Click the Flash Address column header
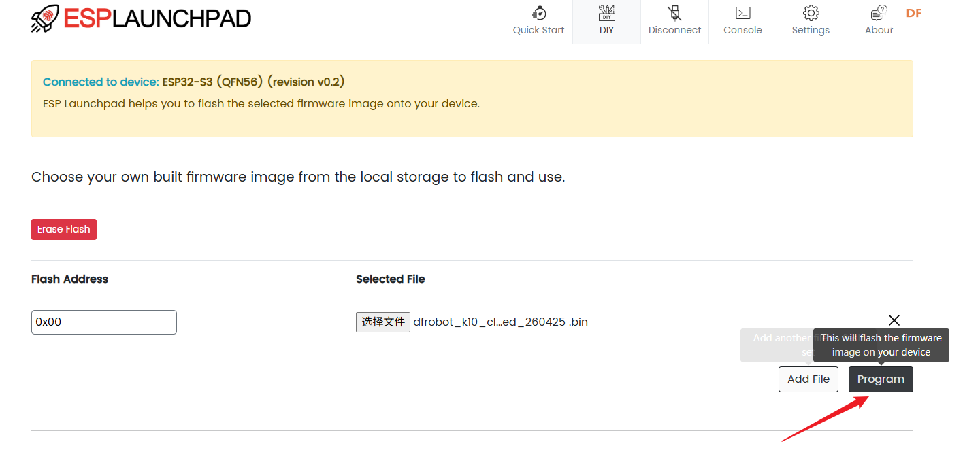 (69, 279)
